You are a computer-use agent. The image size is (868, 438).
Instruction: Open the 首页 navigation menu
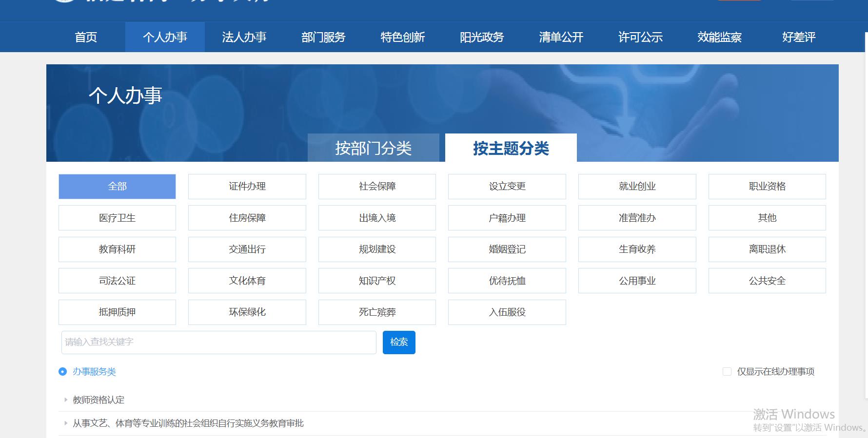click(86, 37)
